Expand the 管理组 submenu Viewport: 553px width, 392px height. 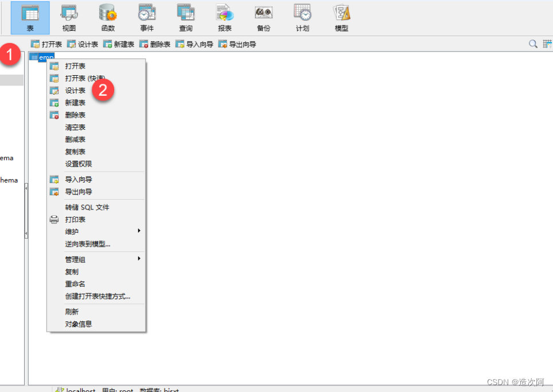click(96, 259)
